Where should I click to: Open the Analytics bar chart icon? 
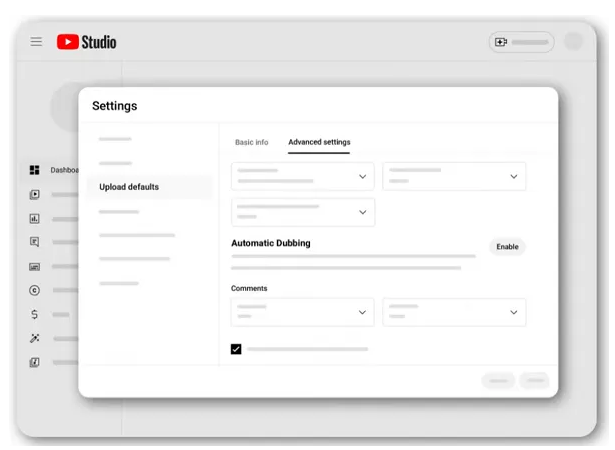35,218
